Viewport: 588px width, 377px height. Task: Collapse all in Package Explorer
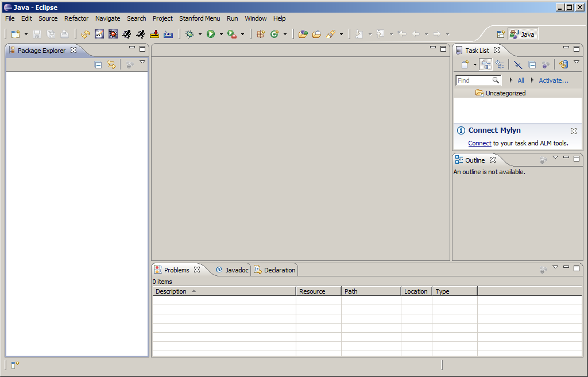coord(98,64)
